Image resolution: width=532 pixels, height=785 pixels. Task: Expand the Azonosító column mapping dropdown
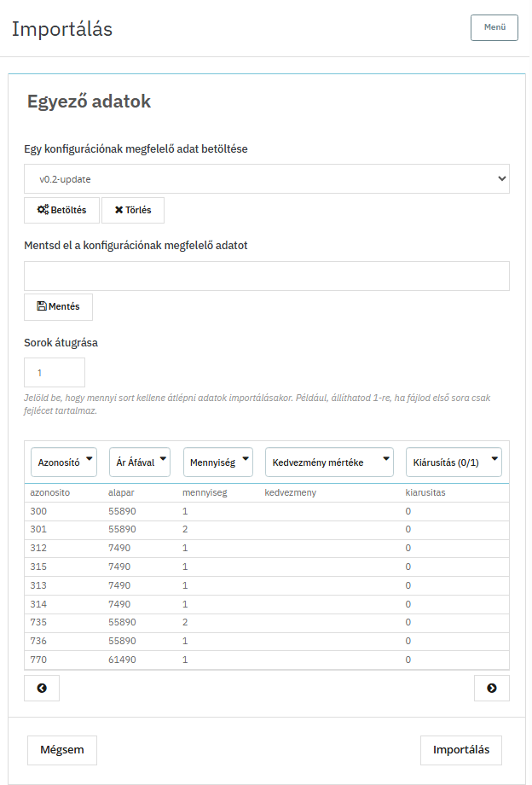coord(64,462)
